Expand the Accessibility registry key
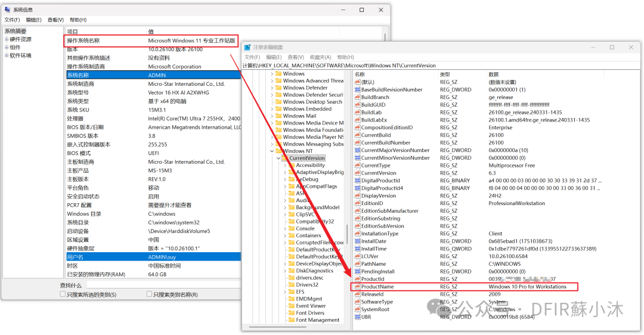This screenshot has width=644, height=335. [285, 165]
